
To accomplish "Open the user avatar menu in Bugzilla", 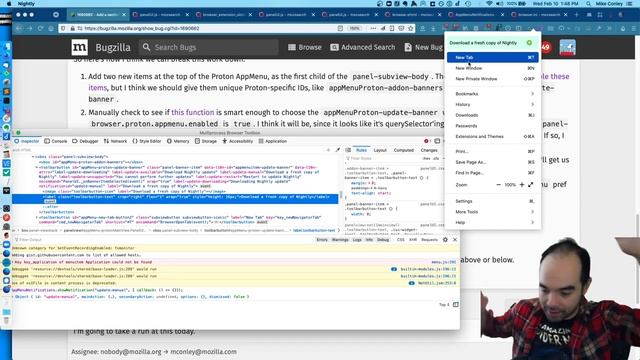I will pos(567,47).
